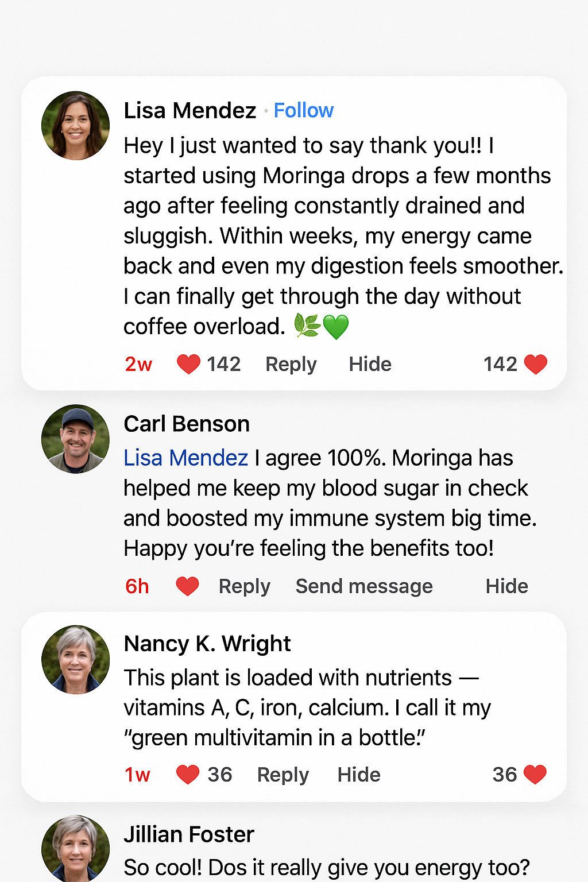The height and width of the screenshot is (882, 588).
Task: Reply to Nancy K. Wright's comment
Action: point(283,775)
